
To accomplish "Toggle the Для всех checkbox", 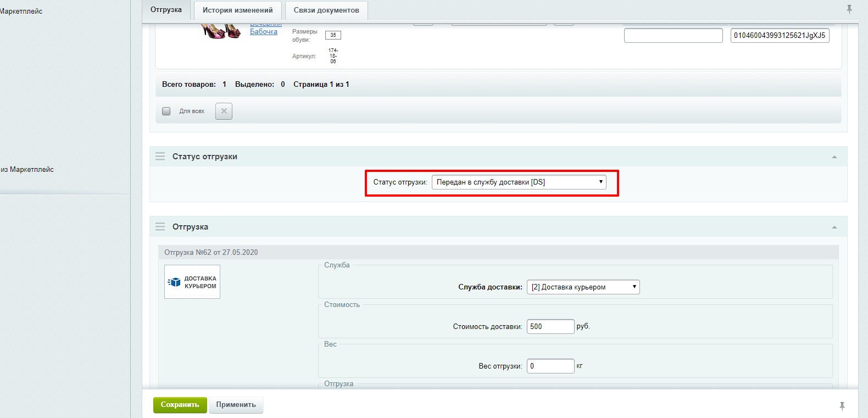I will pos(166,111).
